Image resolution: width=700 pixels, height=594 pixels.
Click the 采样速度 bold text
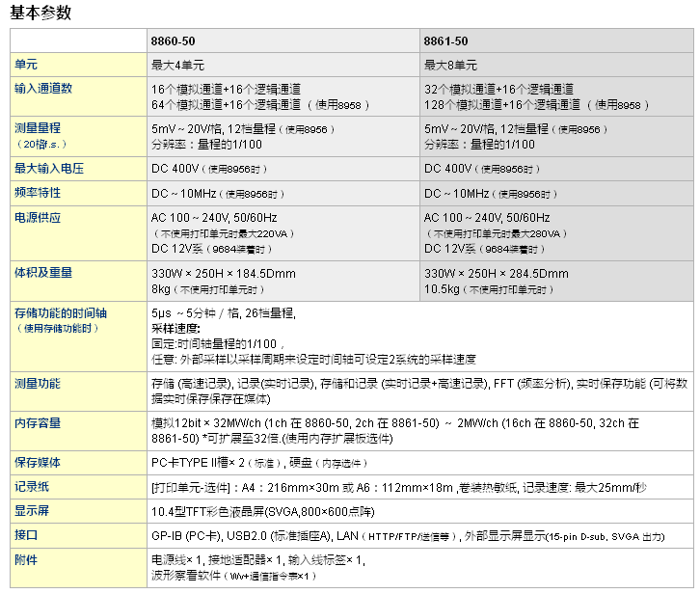coord(175,328)
